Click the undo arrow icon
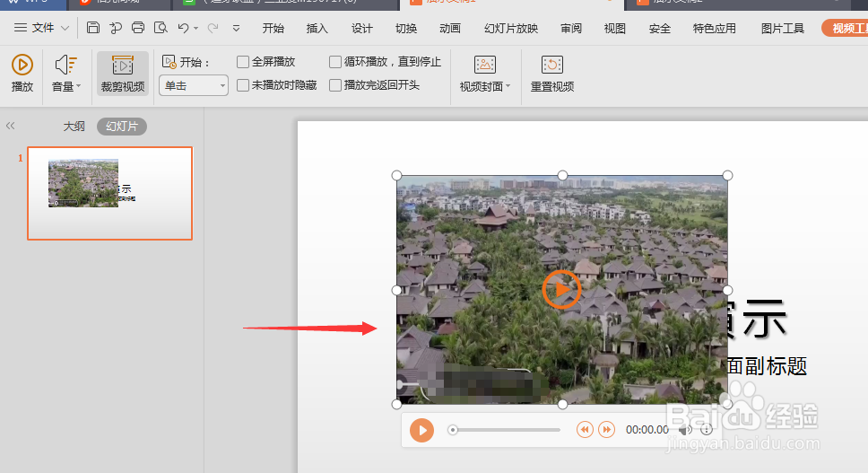 [183, 28]
